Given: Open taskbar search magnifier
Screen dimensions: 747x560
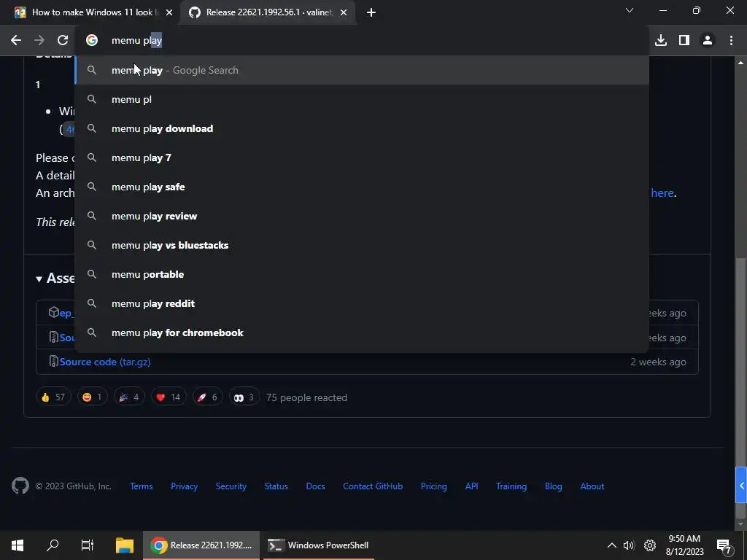Looking at the screenshot, I should [53, 545].
